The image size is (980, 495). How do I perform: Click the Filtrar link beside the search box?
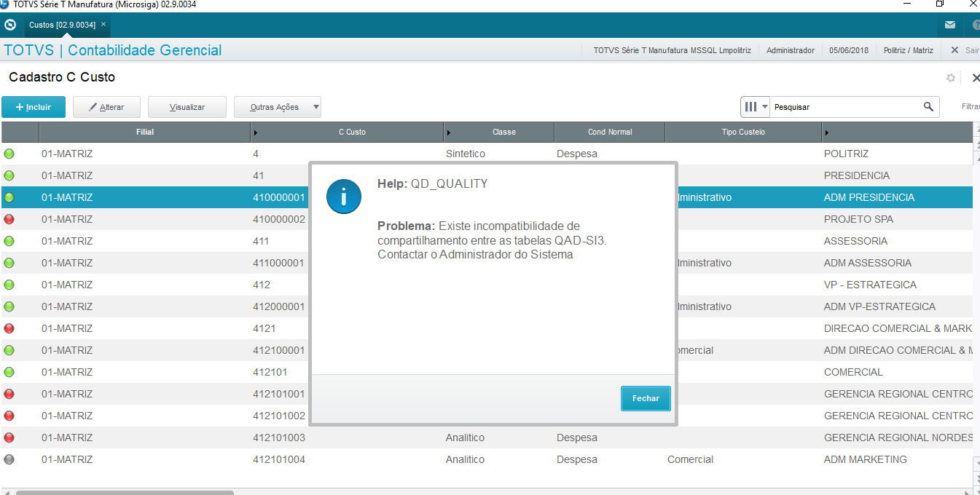pos(971,106)
